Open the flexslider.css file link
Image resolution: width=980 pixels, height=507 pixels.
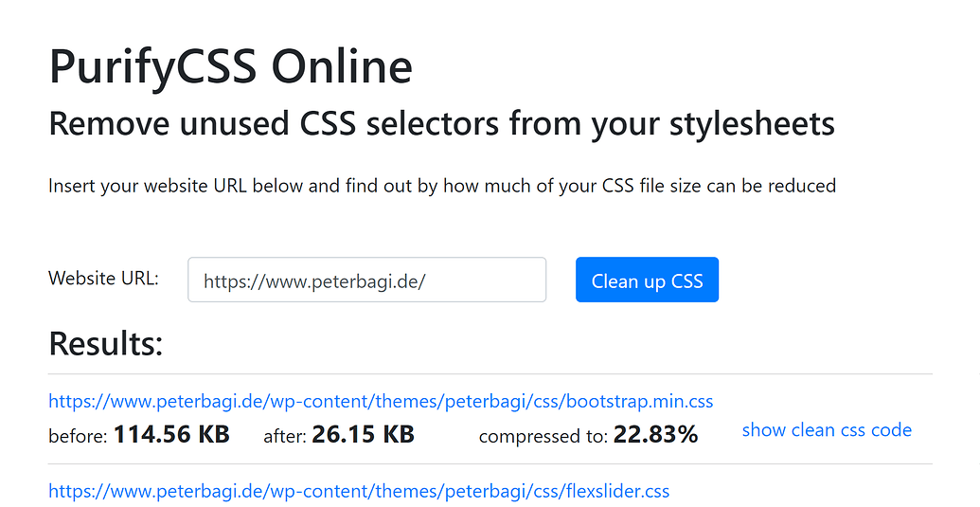(x=359, y=491)
